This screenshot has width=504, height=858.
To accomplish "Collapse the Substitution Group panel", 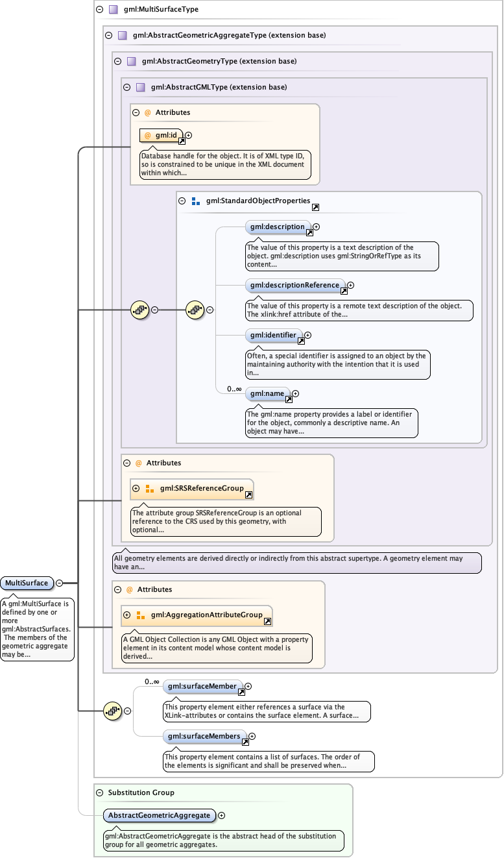I will 99,792.
